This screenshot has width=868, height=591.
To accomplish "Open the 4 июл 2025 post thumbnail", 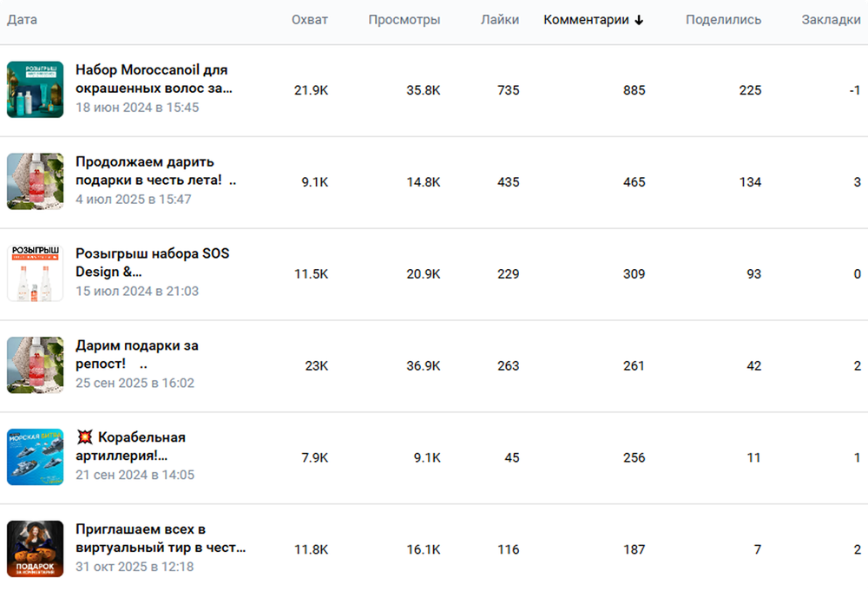I will (35, 181).
